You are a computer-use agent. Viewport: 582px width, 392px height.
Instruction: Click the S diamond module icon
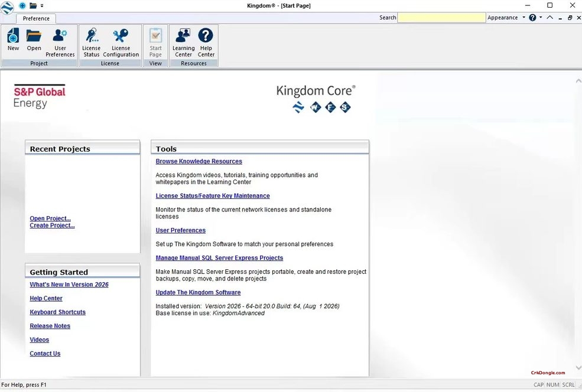[x=345, y=107]
